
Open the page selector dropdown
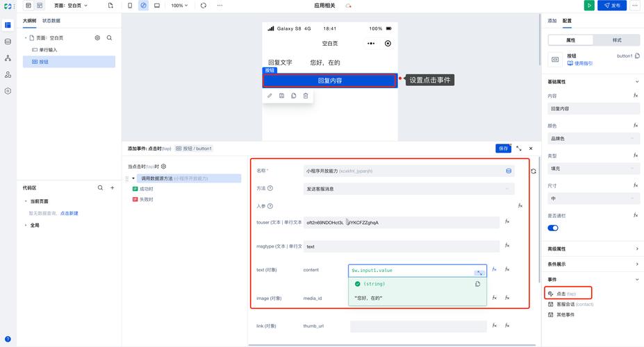pyautogui.click(x=71, y=6)
